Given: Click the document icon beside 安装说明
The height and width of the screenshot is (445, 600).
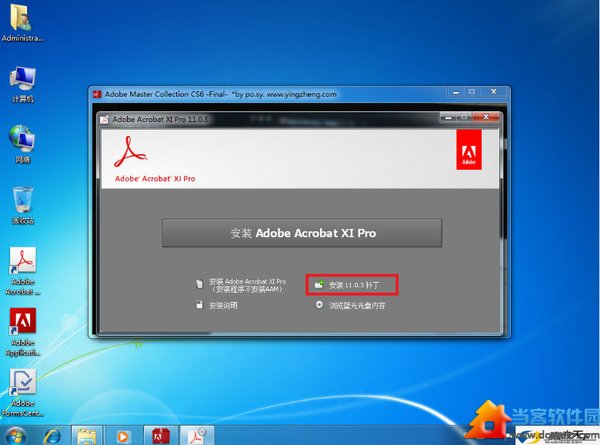Looking at the screenshot, I should pos(199,305).
